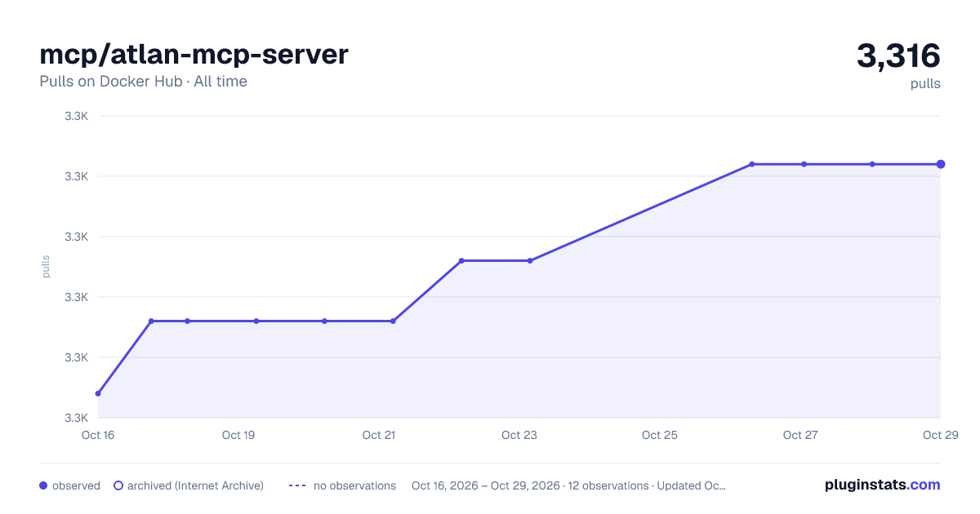Click the date range and 12 observations footer

(568, 485)
